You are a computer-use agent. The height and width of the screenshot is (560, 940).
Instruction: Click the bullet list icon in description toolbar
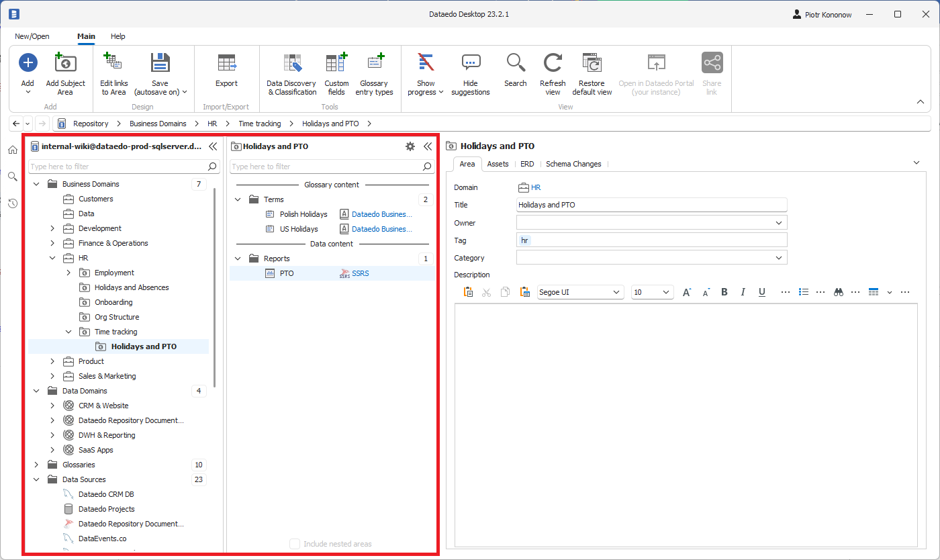pyautogui.click(x=804, y=292)
